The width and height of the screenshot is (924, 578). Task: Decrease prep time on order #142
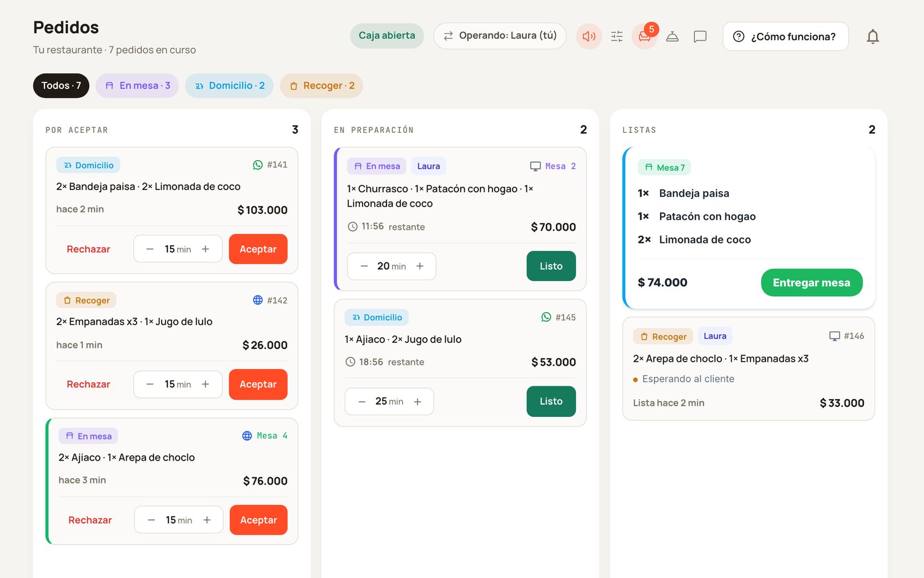coord(150,385)
